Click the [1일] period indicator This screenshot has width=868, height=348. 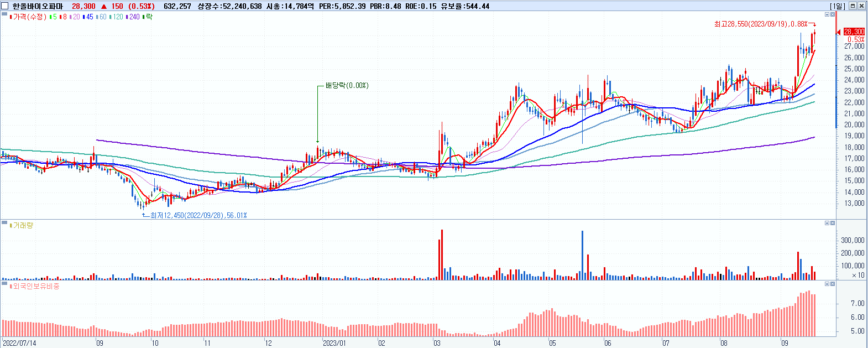pos(838,6)
